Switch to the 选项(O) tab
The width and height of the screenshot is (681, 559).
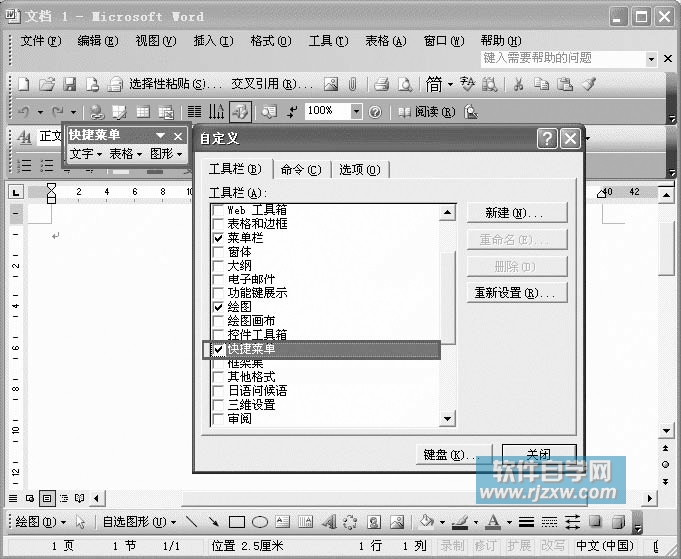(360, 169)
